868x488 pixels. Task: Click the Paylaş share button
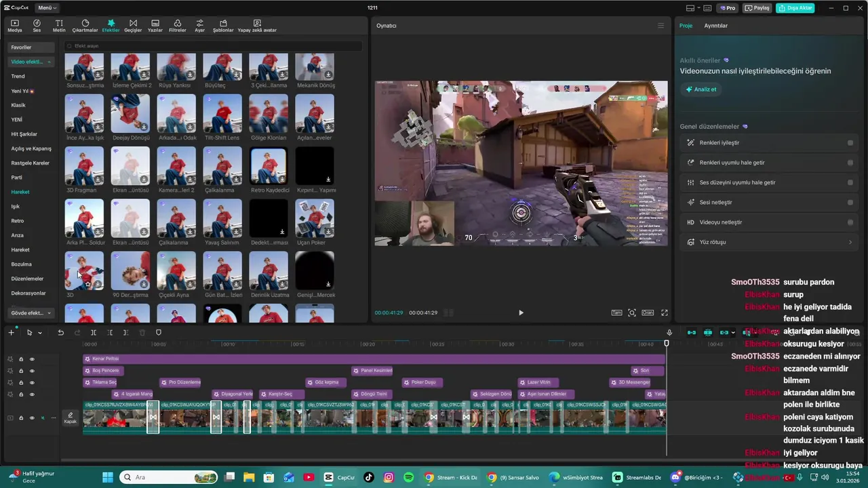[x=757, y=8]
